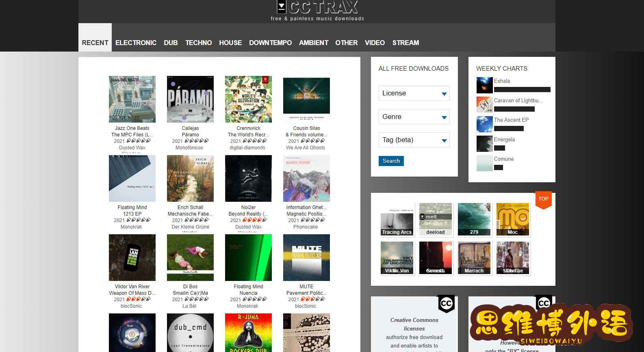
Task: Click the CC TRAX logo
Action: pos(317,7)
